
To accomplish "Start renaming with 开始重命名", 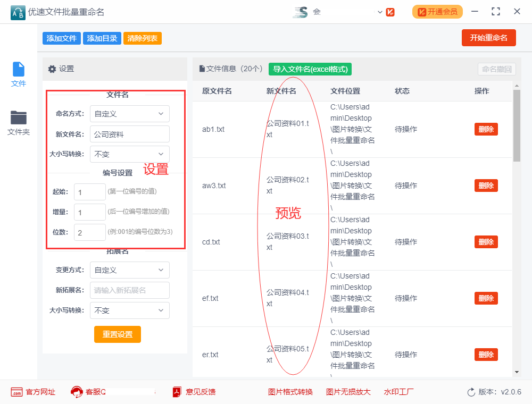I will point(488,38).
